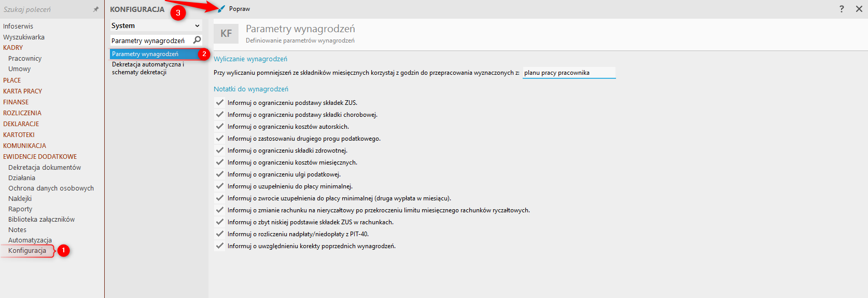Toggle PIT-40 overpayment settlement notification
868x298 pixels.
(x=220, y=234)
